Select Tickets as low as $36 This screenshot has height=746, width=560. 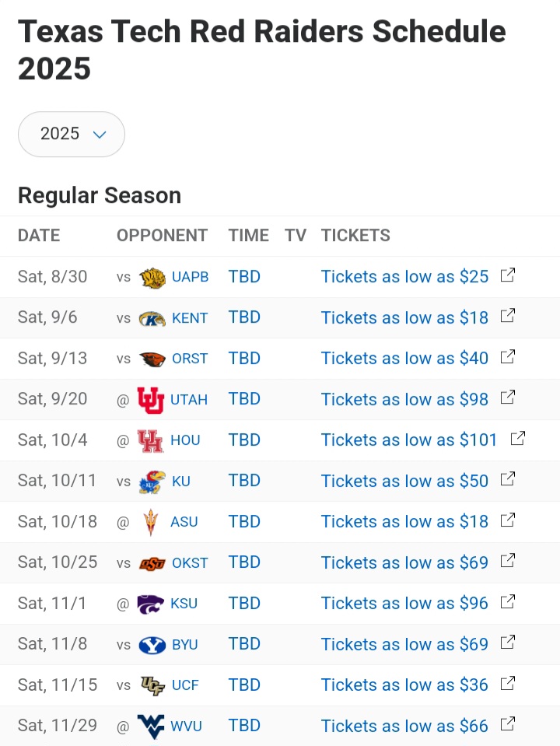click(404, 685)
